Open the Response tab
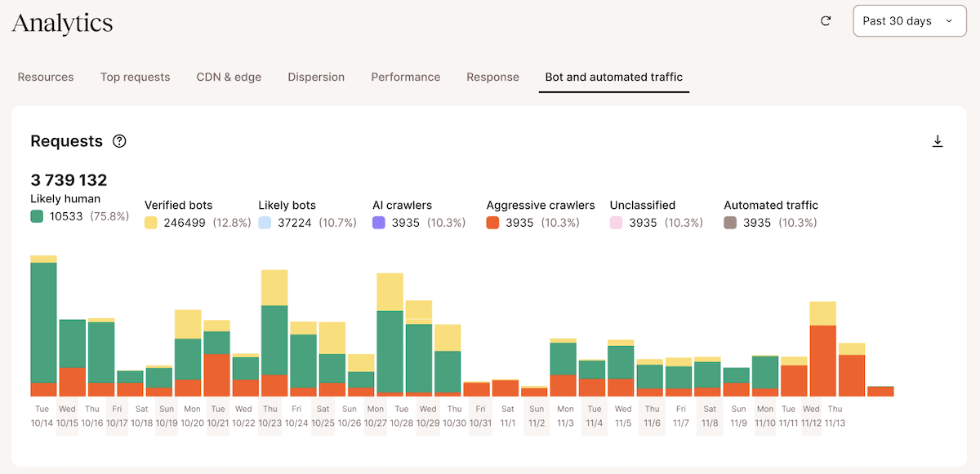980x474 pixels. [x=492, y=77]
